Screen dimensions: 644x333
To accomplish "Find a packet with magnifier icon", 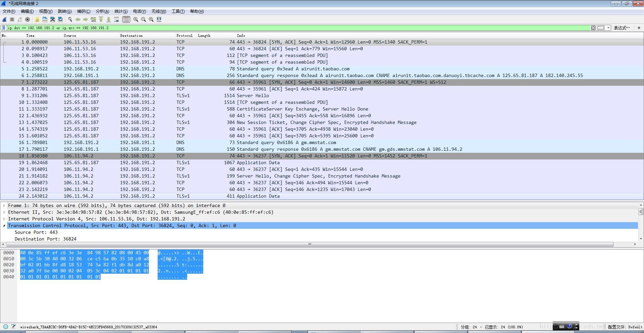I will point(70,19).
